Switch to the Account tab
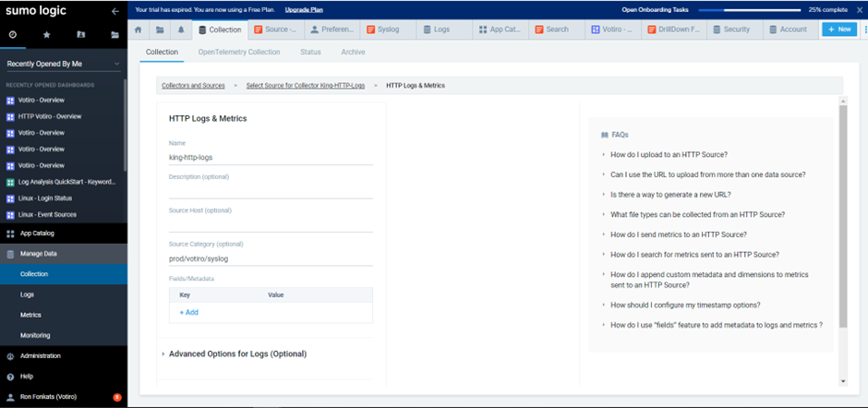This screenshot has height=408, width=868. coord(791,30)
